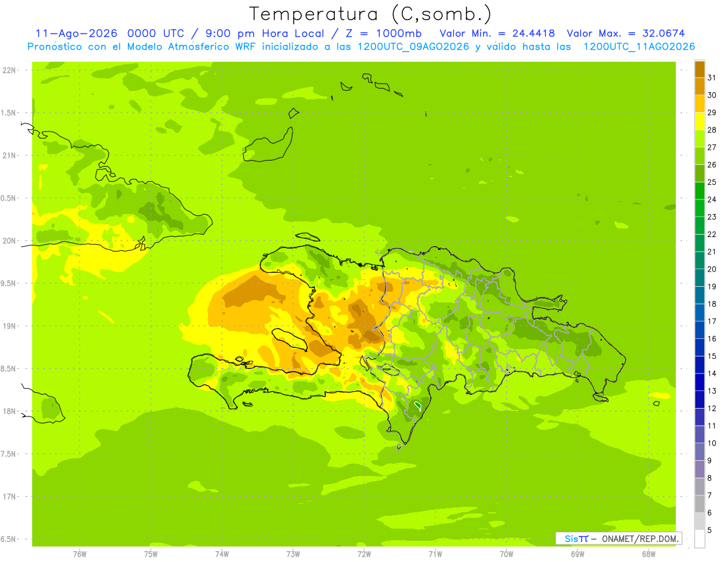
Task: Click the 69W longitude axis label
Action: click(578, 554)
